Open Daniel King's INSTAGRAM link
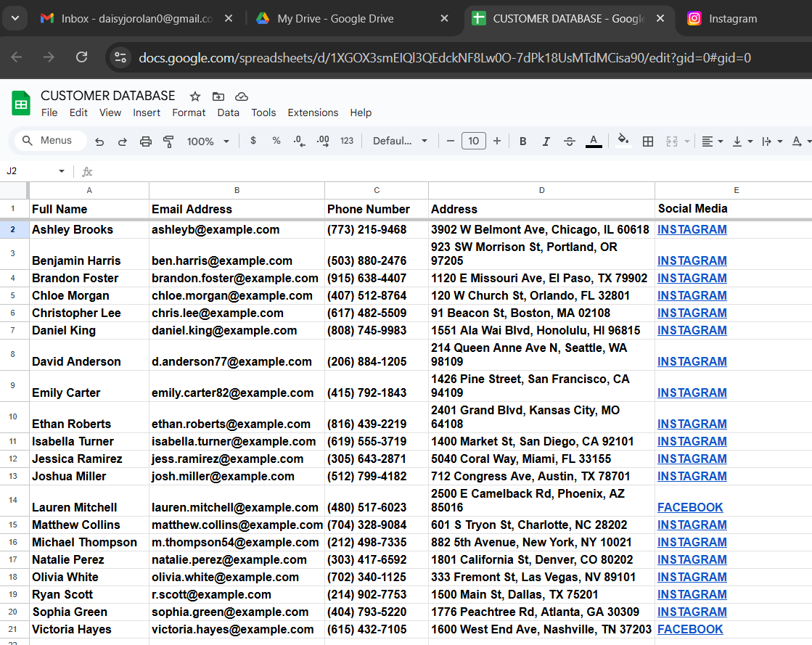Image resolution: width=812 pixels, height=645 pixels. coord(692,331)
